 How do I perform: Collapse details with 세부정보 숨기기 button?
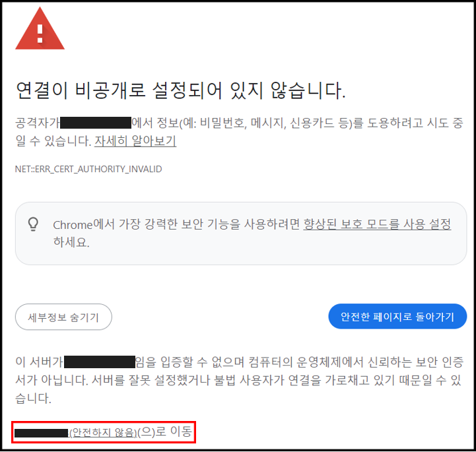(x=63, y=317)
